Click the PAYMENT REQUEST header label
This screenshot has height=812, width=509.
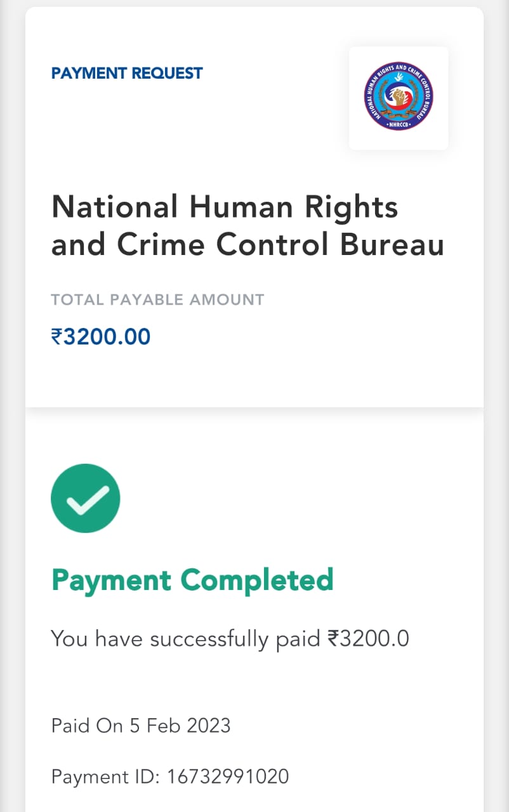127,74
